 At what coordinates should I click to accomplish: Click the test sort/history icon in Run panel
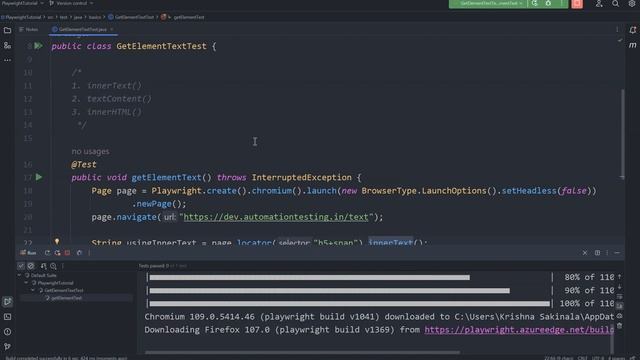coord(43,266)
